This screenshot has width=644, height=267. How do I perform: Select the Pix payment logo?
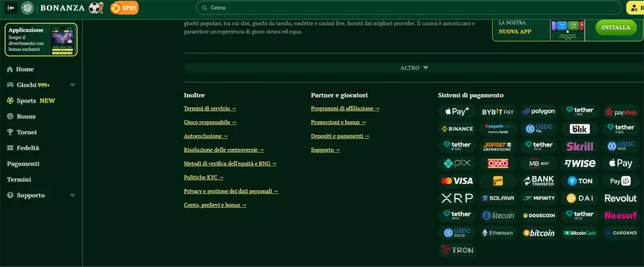457,163
